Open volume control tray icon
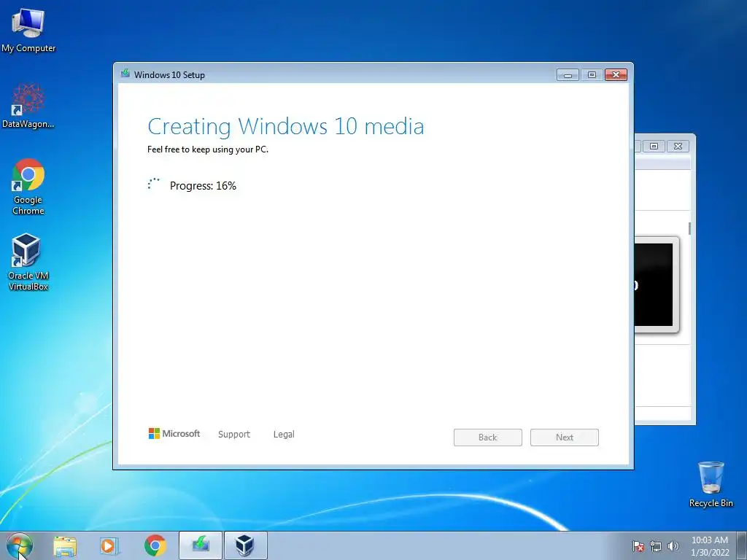The height and width of the screenshot is (560, 747). click(673, 546)
